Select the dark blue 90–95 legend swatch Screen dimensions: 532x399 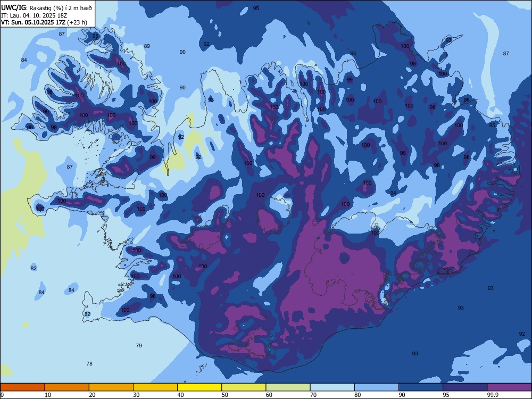click(x=421, y=387)
